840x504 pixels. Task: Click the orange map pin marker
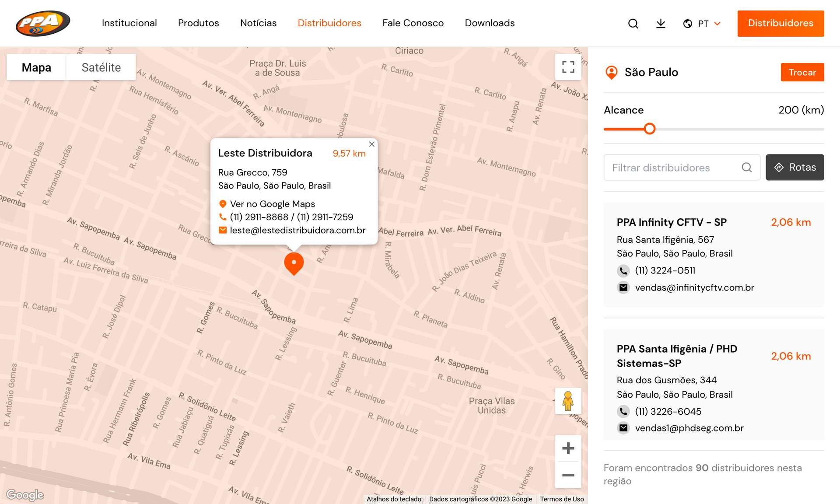pyautogui.click(x=294, y=263)
